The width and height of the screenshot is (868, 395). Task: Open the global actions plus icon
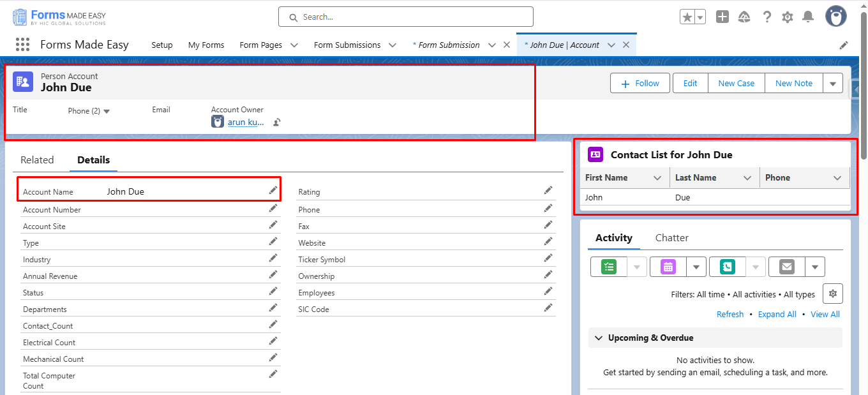click(722, 17)
